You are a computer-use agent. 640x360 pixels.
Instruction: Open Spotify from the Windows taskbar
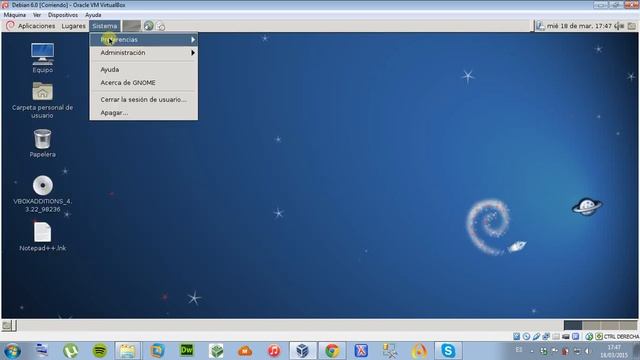coord(100,351)
